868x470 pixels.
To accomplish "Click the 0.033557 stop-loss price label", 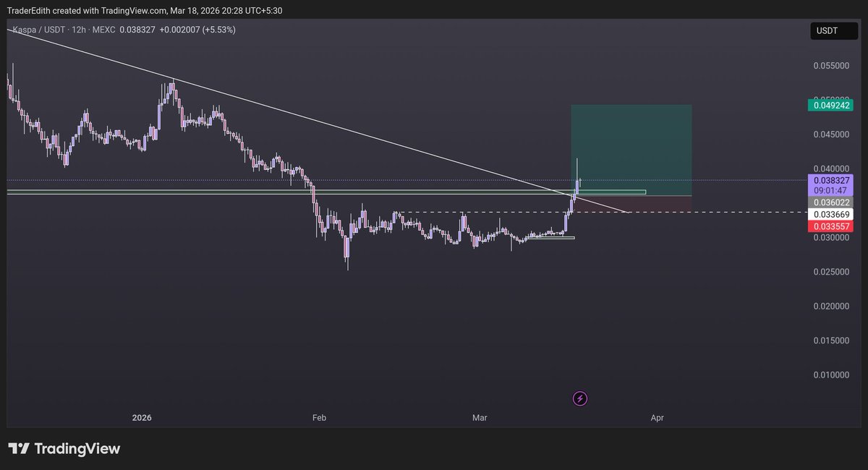I will 830,226.
